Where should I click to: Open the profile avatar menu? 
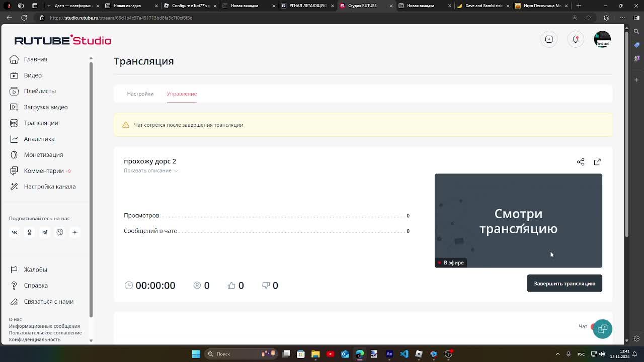coord(602,39)
